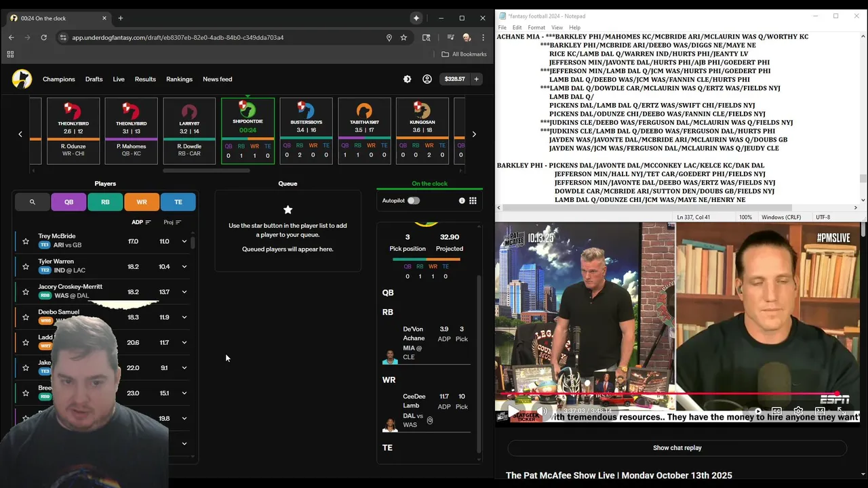Expand the 22.0 ADP player row
Screen dimensions: 868x488
point(184,368)
